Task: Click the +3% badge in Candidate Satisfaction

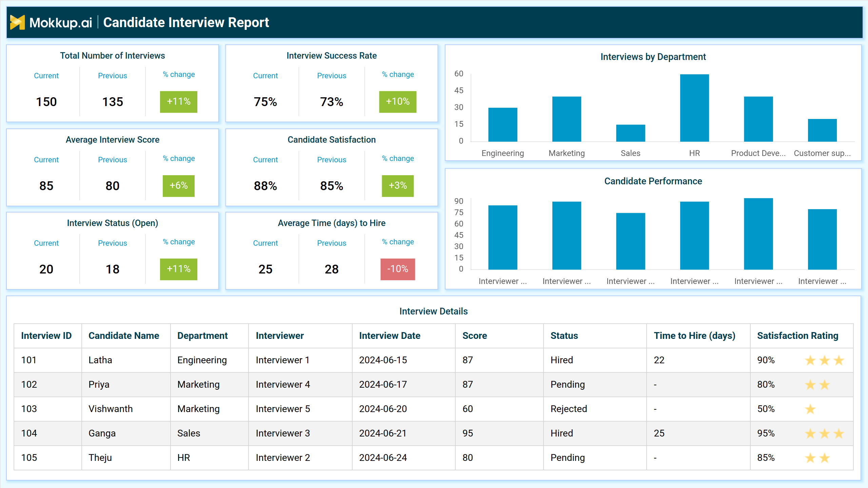Action: tap(398, 186)
